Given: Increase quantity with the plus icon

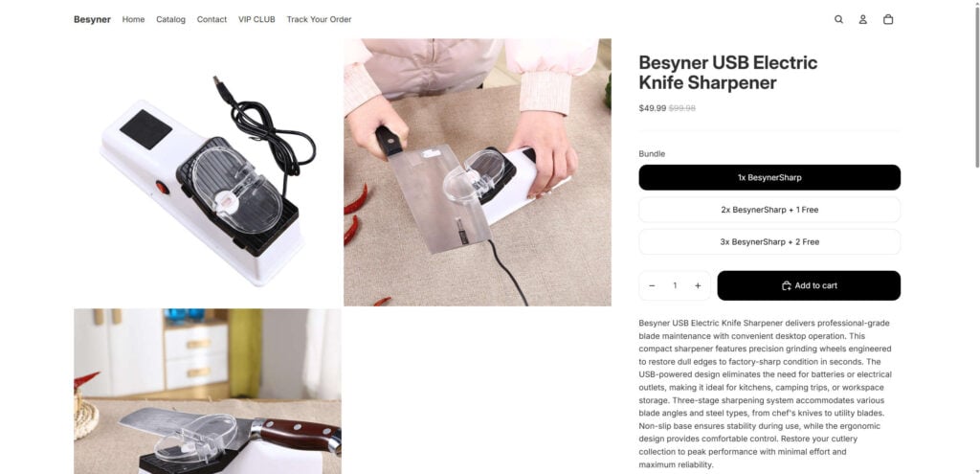Looking at the screenshot, I should (x=698, y=285).
